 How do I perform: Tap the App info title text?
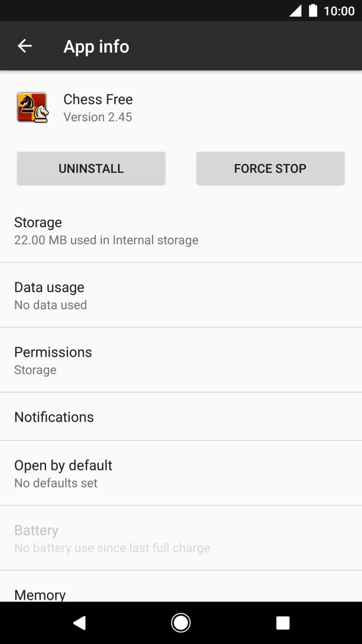96,47
